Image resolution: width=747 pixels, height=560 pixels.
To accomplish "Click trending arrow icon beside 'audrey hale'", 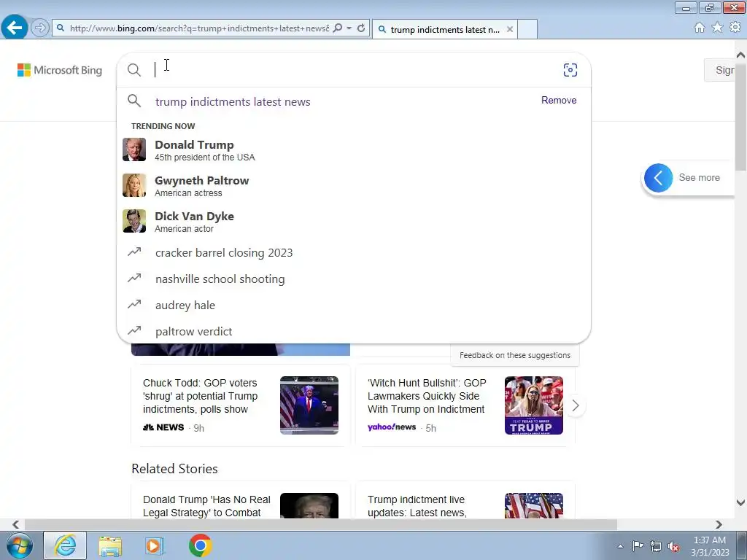I will (x=134, y=304).
